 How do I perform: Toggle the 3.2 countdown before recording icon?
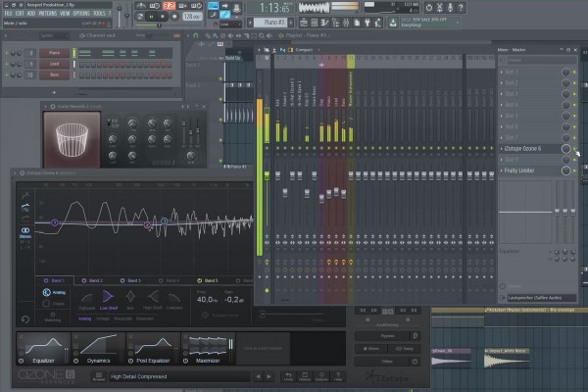tap(169, 6)
